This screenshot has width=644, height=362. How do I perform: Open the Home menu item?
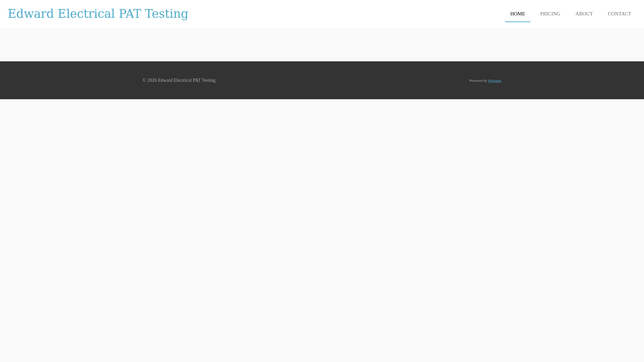(518, 14)
